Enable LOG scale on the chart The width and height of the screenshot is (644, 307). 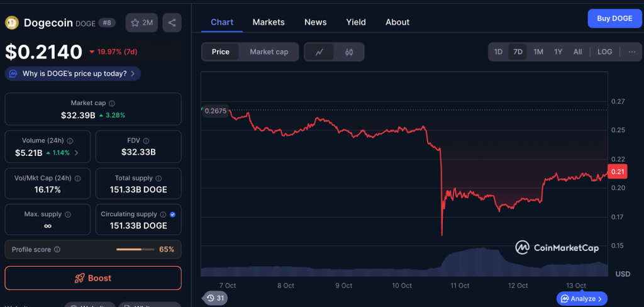tap(604, 52)
